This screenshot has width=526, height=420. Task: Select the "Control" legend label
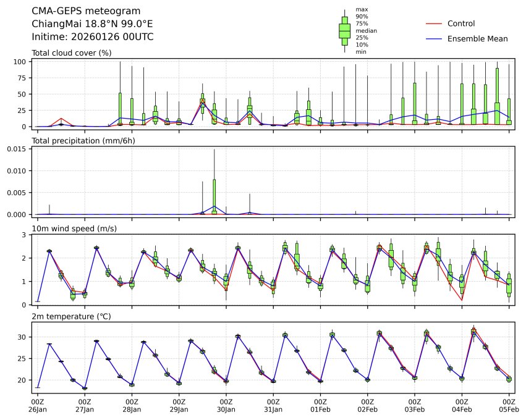click(460, 23)
